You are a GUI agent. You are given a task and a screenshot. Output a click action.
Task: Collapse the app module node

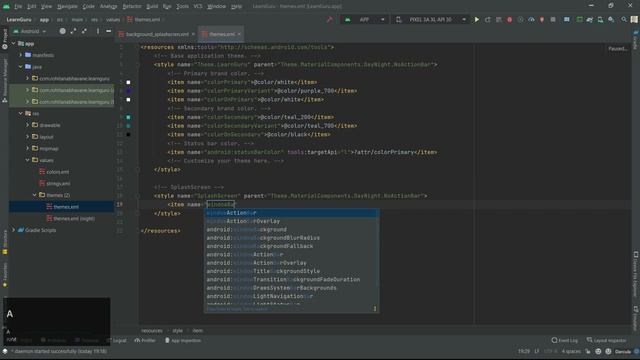coord(13,43)
